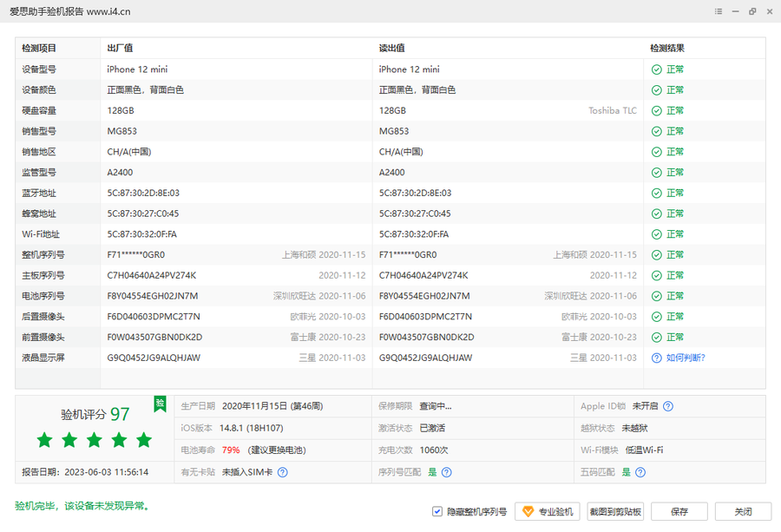Viewport: 781px width, 532px height.
Task: Click 读出值 cell F6D040603DPMC2T7N
Action: 425,317
